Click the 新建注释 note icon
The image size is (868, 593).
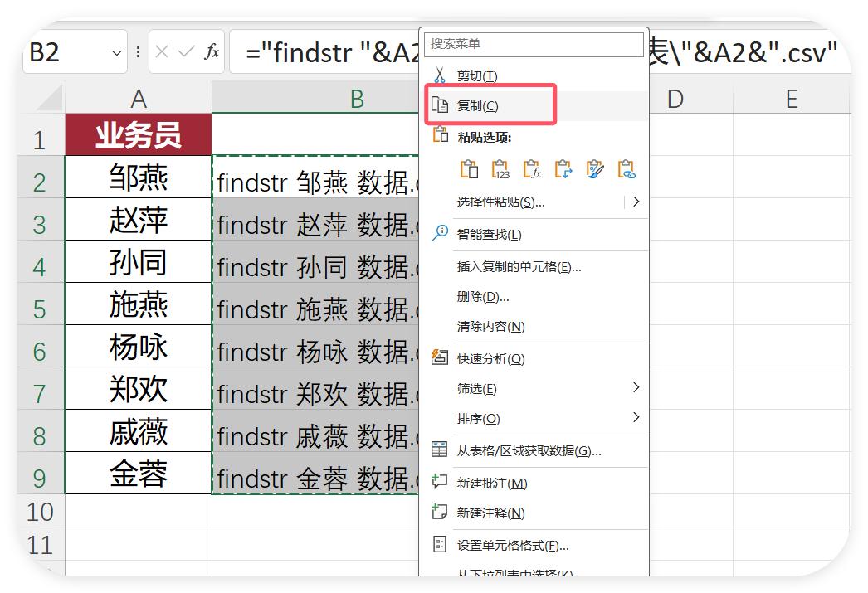[440, 511]
